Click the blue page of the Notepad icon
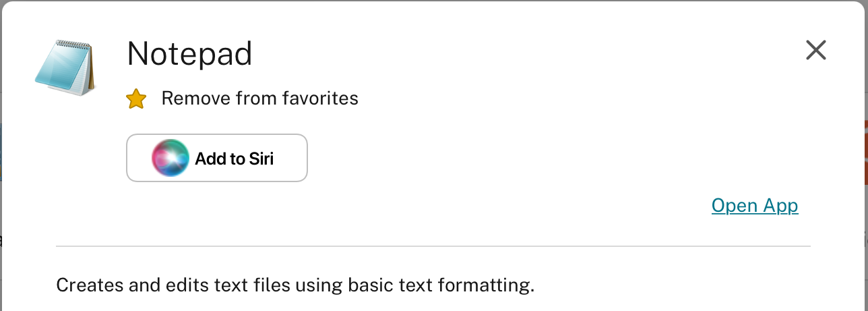The height and width of the screenshot is (311, 868). [x=59, y=72]
